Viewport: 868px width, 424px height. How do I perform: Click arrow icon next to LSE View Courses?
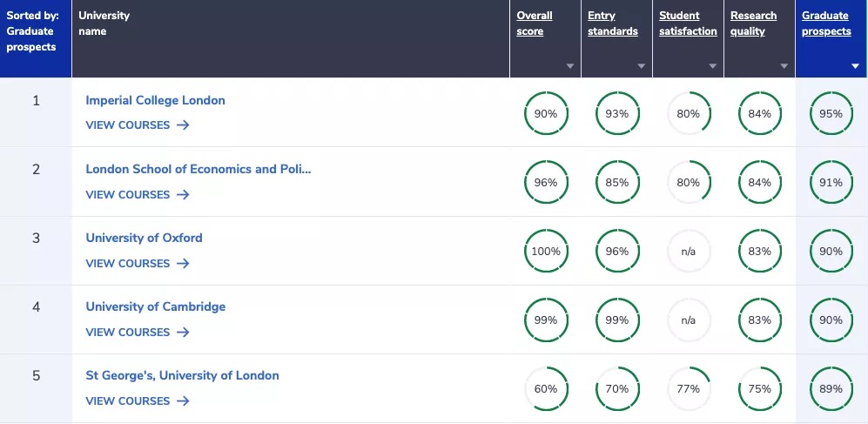pos(183,194)
